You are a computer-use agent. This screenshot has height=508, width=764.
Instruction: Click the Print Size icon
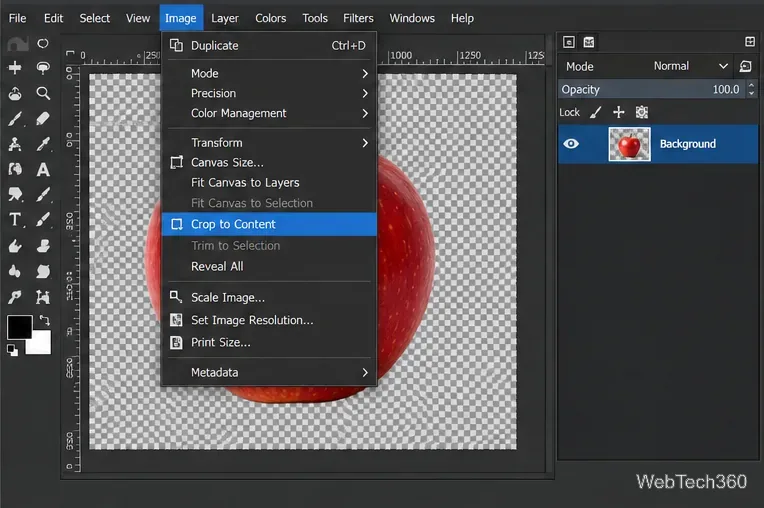tap(176, 342)
